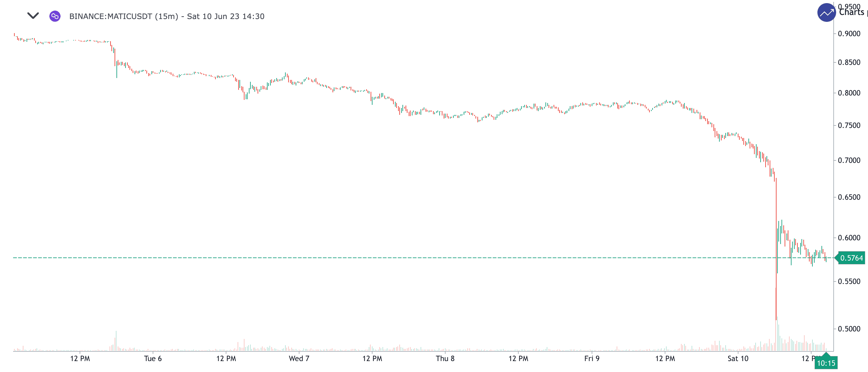
Task: Click the Thu 8 date label
Action: pyautogui.click(x=445, y=359)
